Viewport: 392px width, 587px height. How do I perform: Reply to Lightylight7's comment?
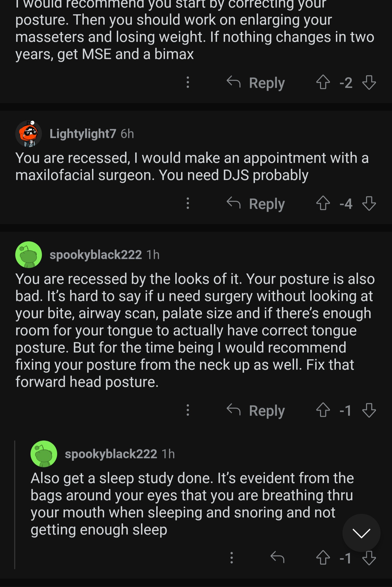pos(256,204)
